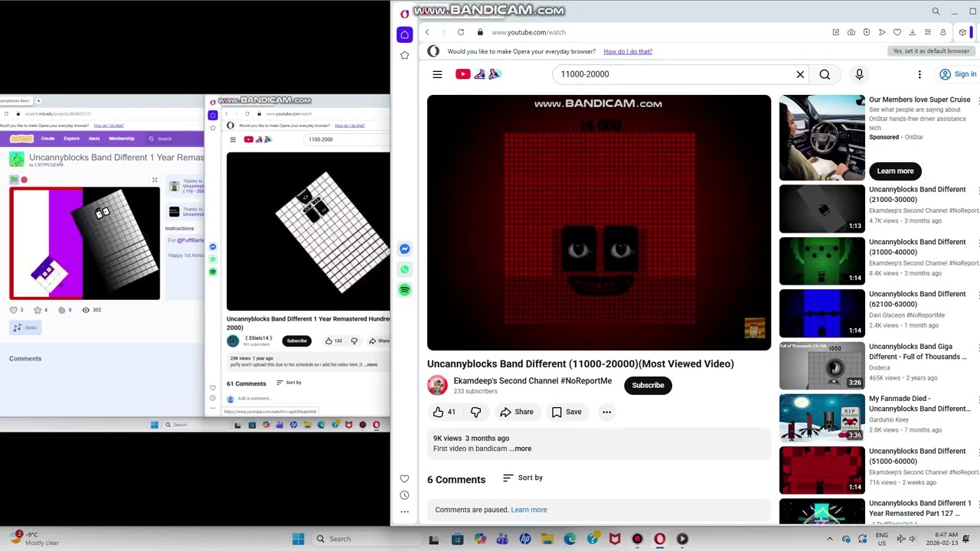980x551 pixels.
Task: Open Spotify in Opera sidebar
Action: click(404, 290)
